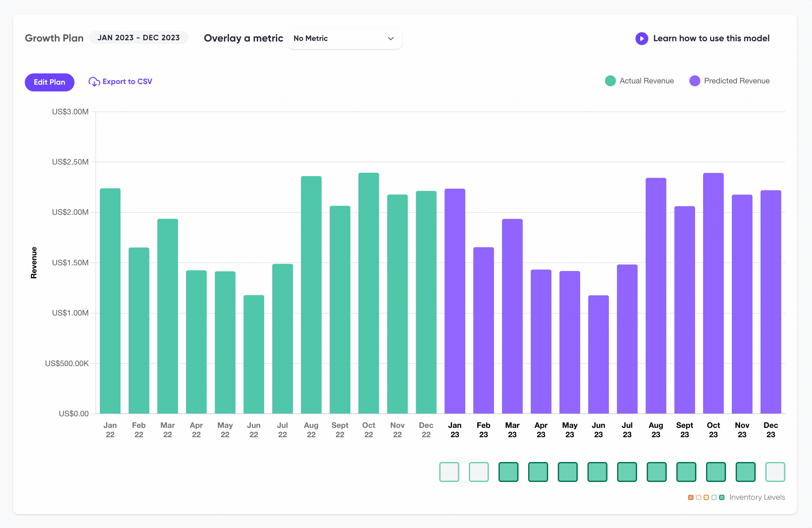Click the purple play video icon
The image size is (812, 528).
point(642,39)
